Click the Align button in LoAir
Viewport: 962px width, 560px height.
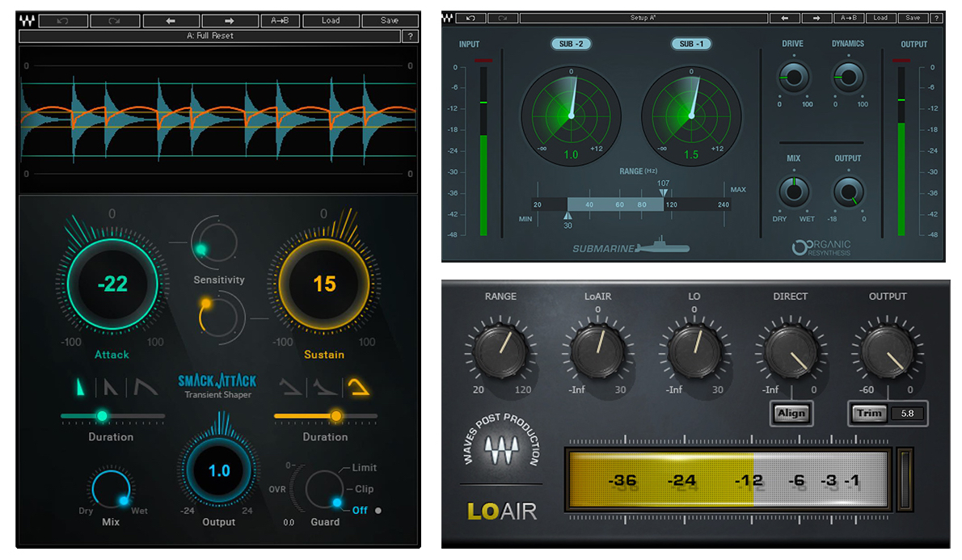(x=791, y=414)
